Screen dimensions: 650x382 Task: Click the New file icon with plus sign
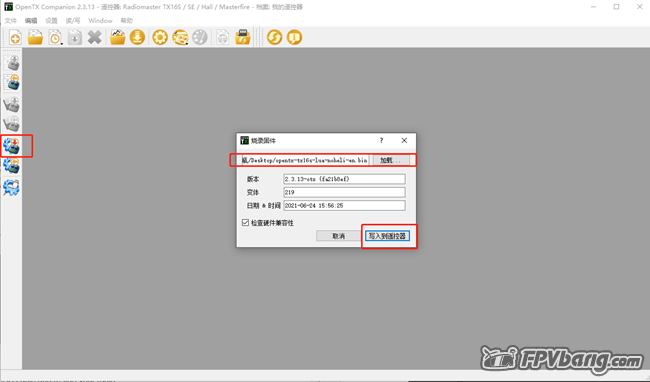pos(15,38)
